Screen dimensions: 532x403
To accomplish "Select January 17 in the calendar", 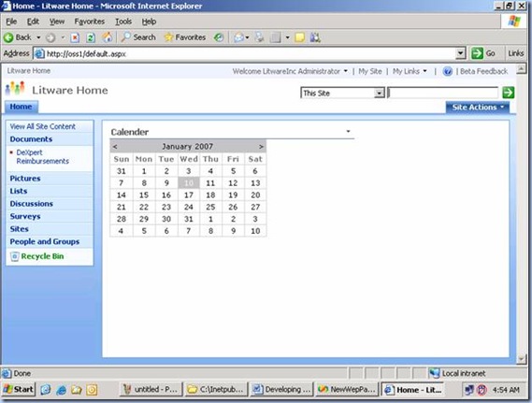I will (189, 195).
